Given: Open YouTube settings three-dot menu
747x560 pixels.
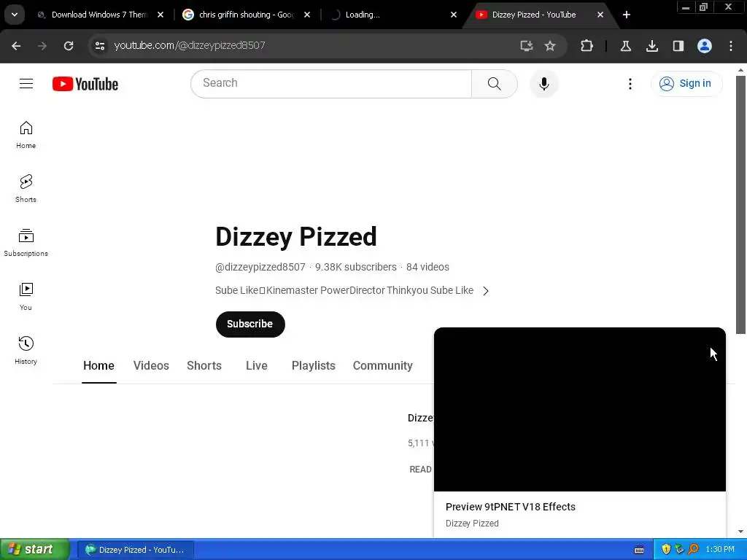Looking at the screenshot, I should point(630,84).
